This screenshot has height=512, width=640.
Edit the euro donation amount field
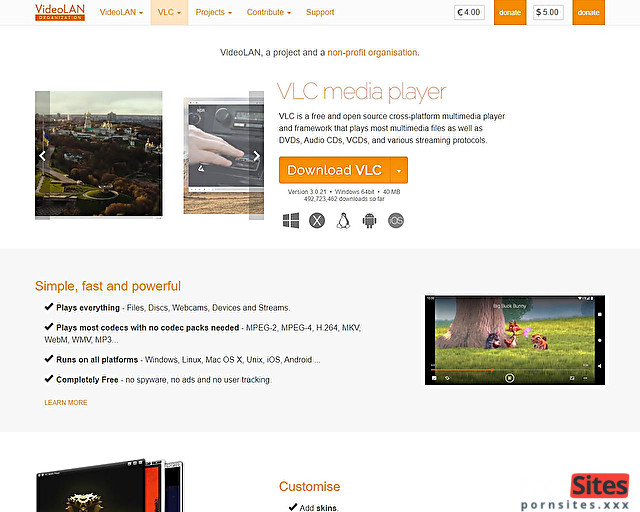tap(469, 12)
